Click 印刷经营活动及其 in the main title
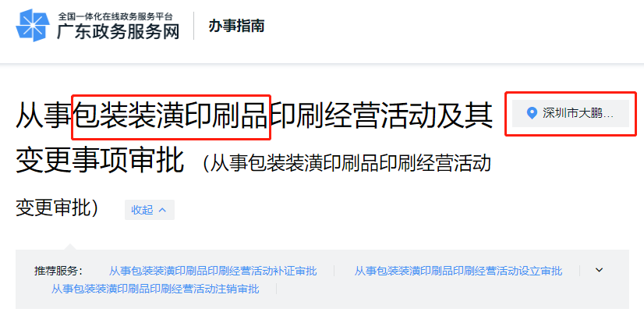Screen dimensions: 644x330 [380, 117]
